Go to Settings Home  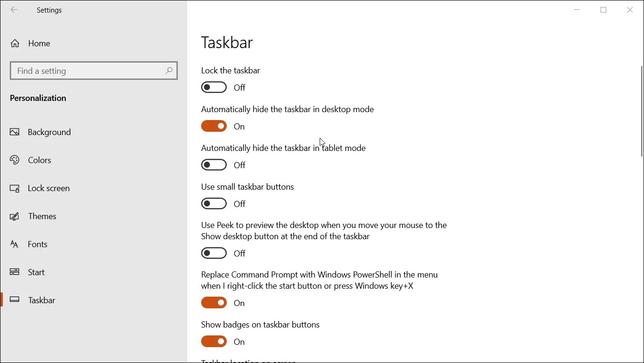click(93, 43)
